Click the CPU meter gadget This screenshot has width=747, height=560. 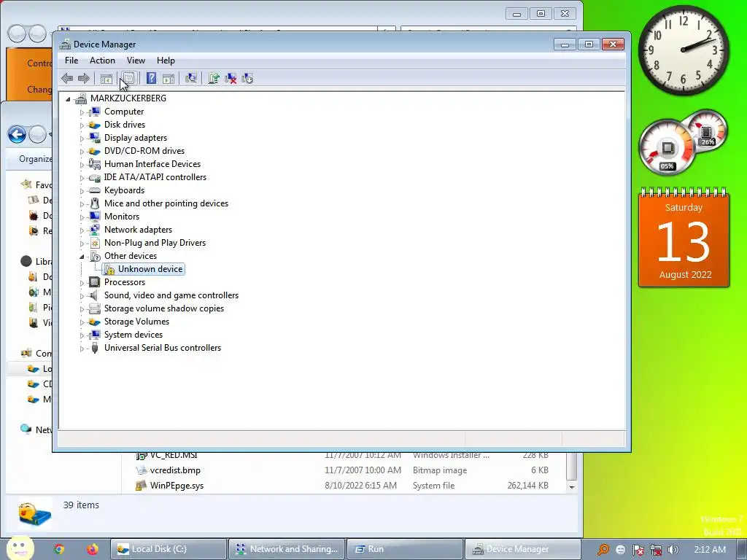coord(667,148)
